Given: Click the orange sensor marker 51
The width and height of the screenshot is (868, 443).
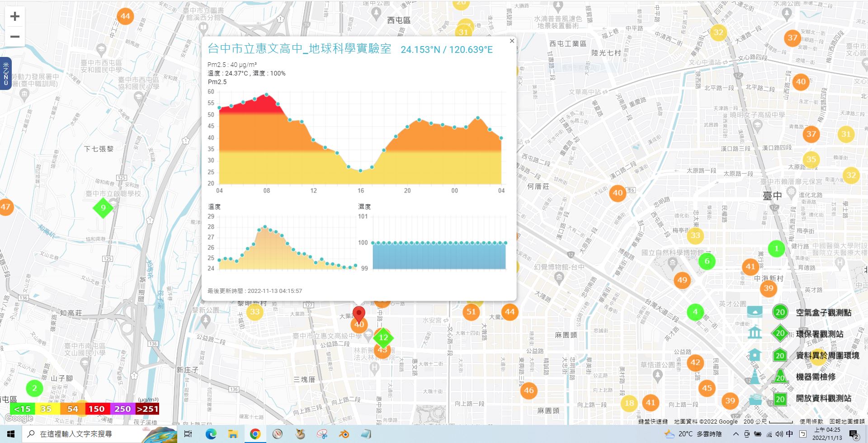Looking at the screenshot, I should click(471, 311).
